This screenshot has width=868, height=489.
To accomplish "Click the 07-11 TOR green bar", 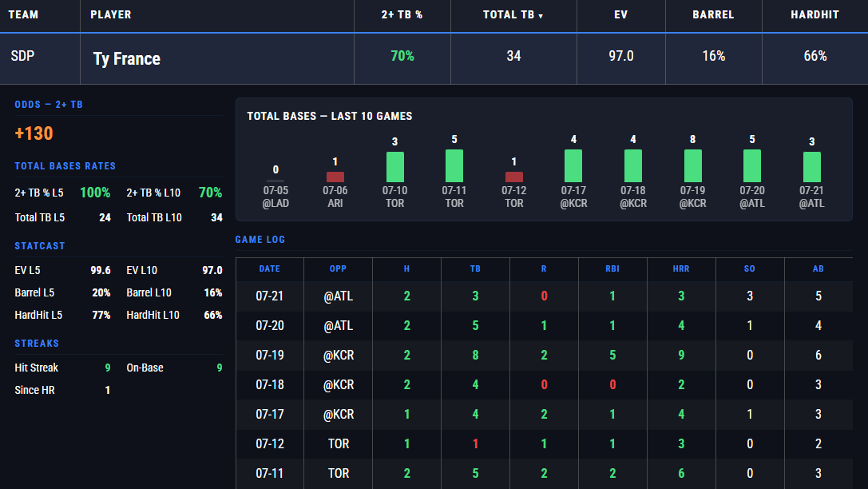I will (x=454, y=165).
